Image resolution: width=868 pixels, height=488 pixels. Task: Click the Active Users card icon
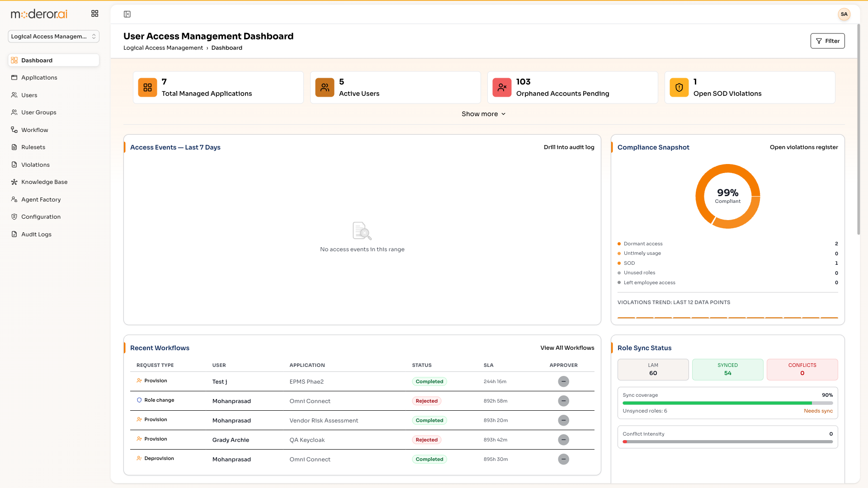pyautogui.click(x=325, y=88)
